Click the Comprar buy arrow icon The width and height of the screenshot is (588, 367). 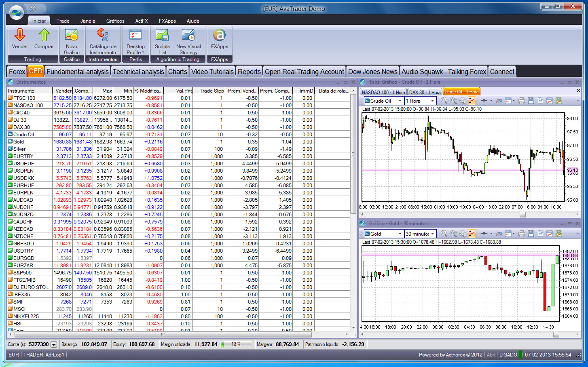pyautogui.click(x=44, y=35)
